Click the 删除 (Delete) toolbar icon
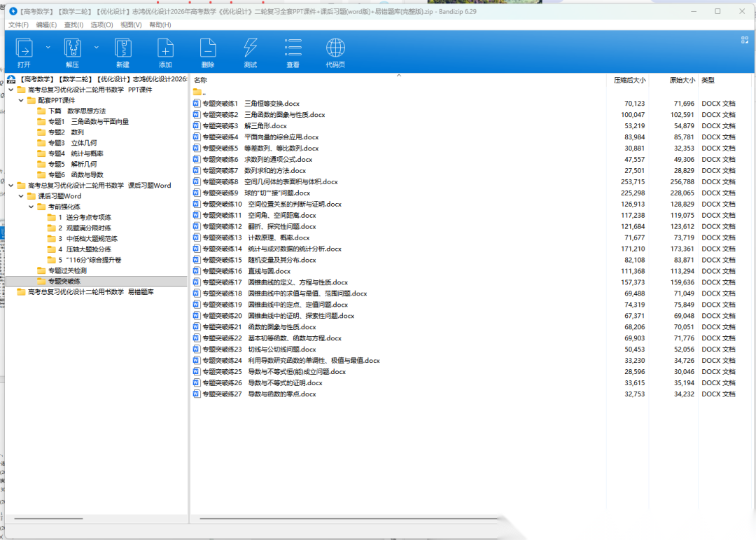 (x=207, y=51)
